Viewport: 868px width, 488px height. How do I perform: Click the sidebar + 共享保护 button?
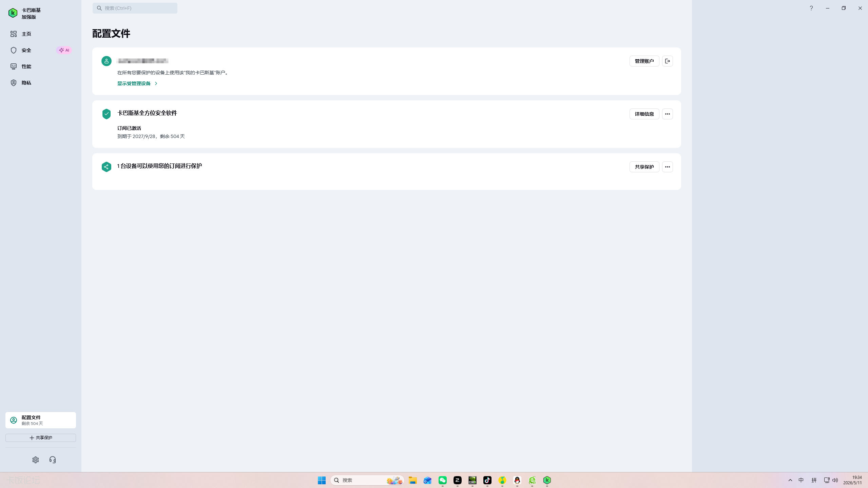41,438
